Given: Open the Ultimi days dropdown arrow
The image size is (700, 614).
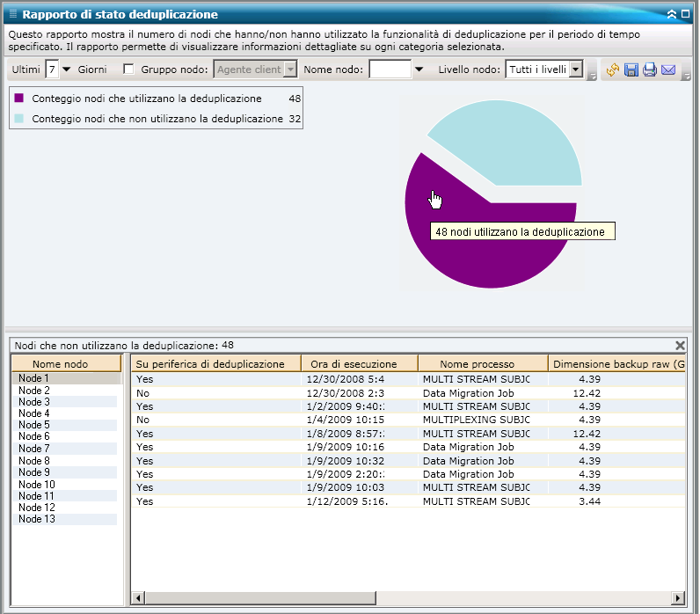Looking at the screenshot, I should (67, 69).
